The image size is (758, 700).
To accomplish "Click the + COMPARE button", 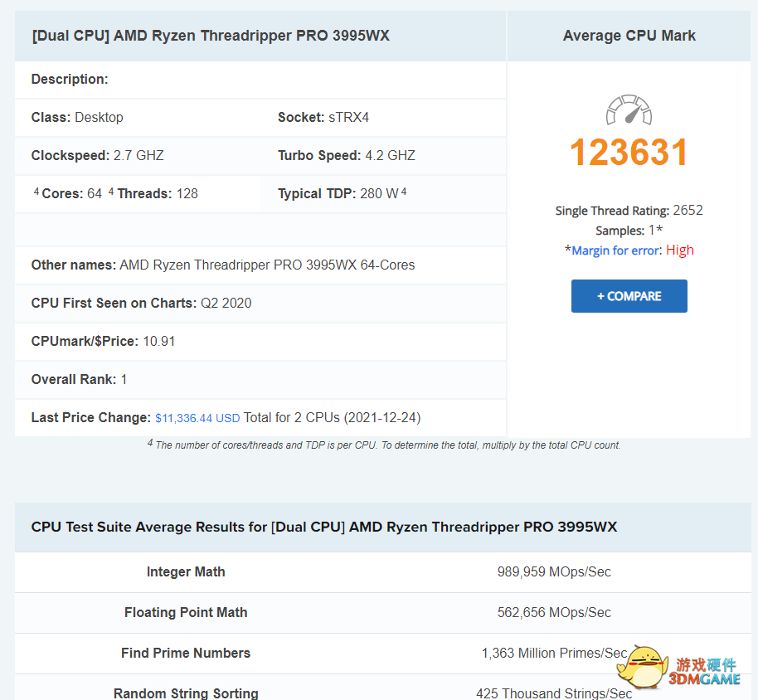I will (x=629, y=296).
